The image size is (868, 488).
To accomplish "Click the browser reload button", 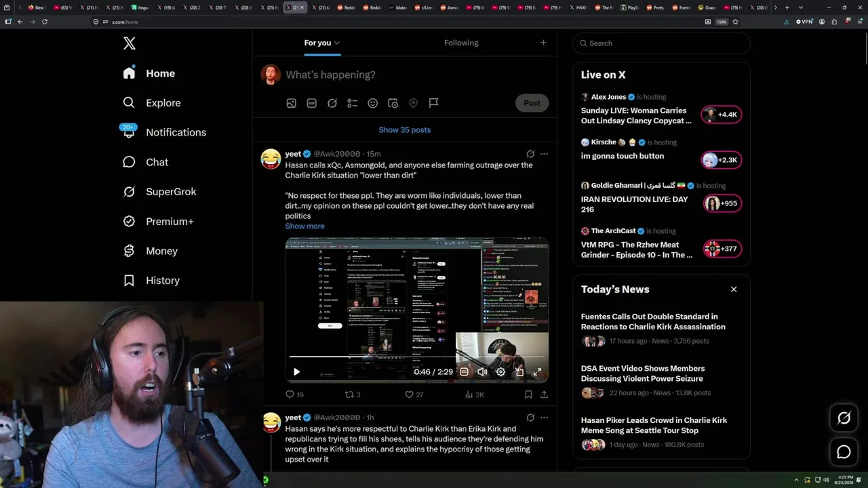I will point(45,22).
